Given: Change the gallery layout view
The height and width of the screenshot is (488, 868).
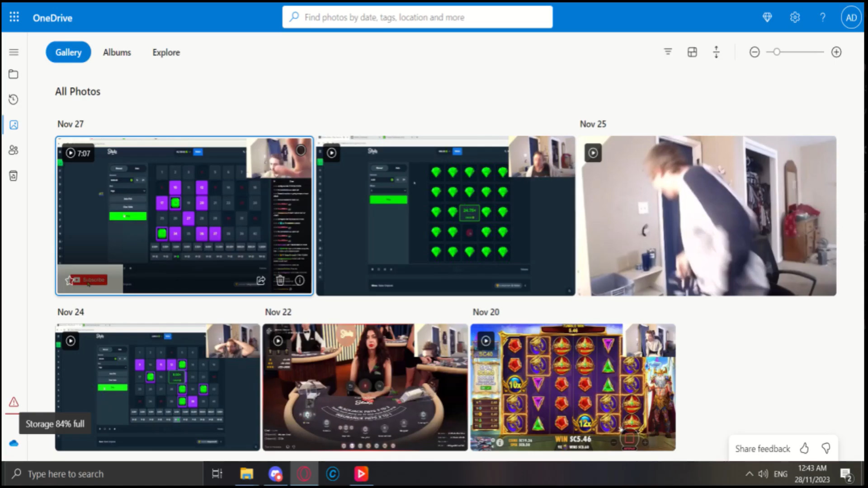Looking at the screenshot, I should pos(692,52).
